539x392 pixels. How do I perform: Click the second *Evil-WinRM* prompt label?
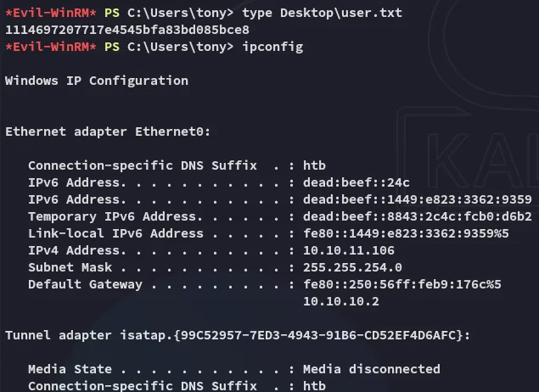point(50,47)
